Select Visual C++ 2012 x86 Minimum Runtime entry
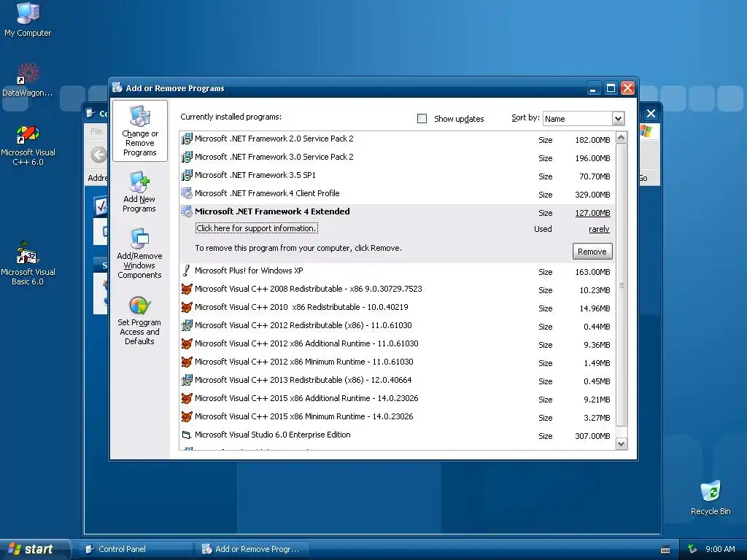The height and width of the screenshot is (560, 747). (x=398, y=362)
